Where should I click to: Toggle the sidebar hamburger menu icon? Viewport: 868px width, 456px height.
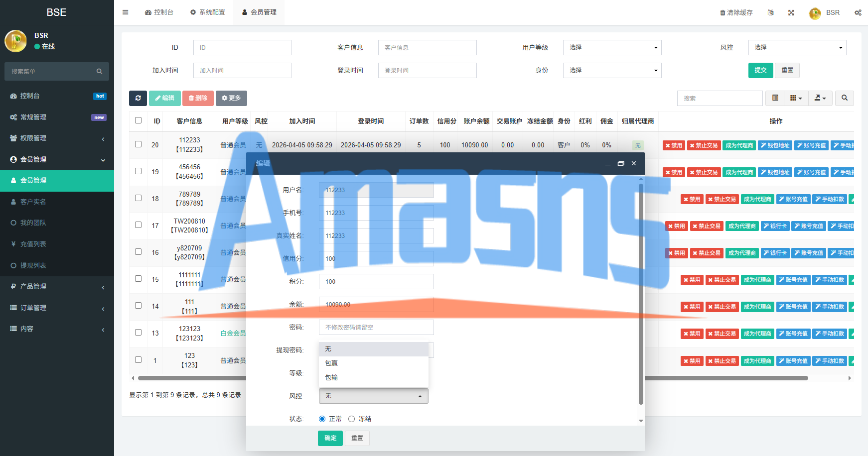(x=126, y=12)
